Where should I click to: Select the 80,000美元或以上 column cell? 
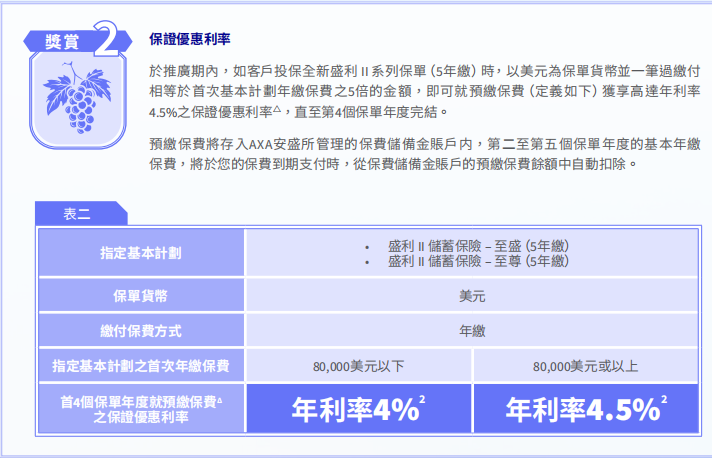point(585,367)
